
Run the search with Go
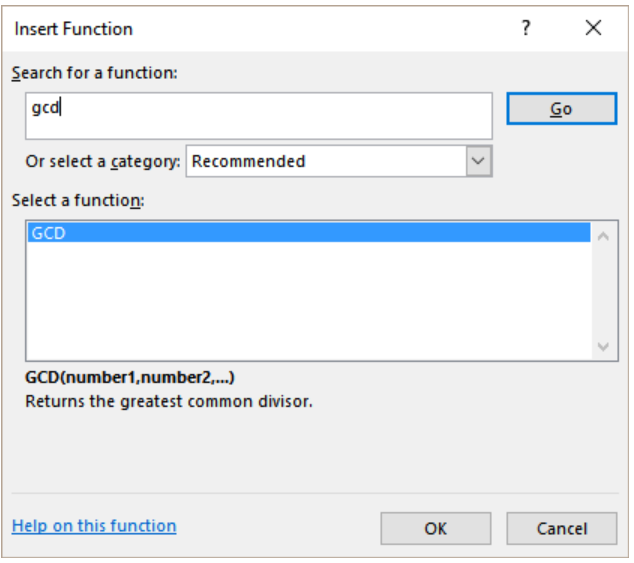562,109
